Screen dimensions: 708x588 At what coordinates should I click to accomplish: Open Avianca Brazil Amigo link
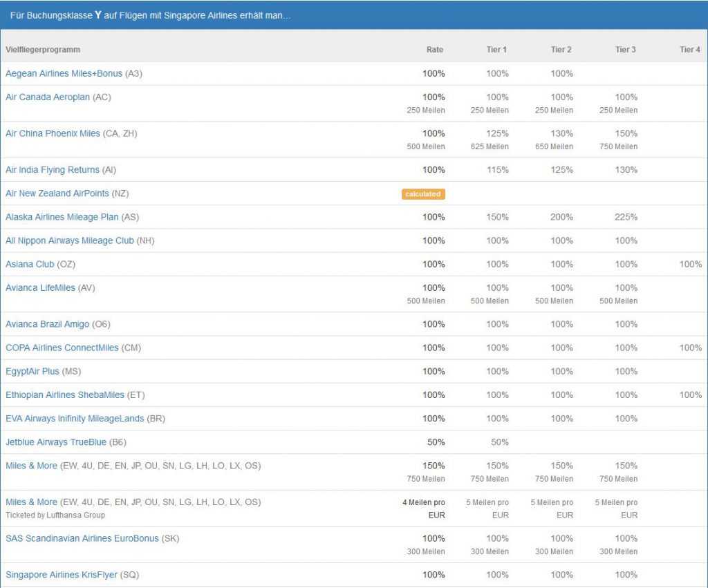click(48, 324)
